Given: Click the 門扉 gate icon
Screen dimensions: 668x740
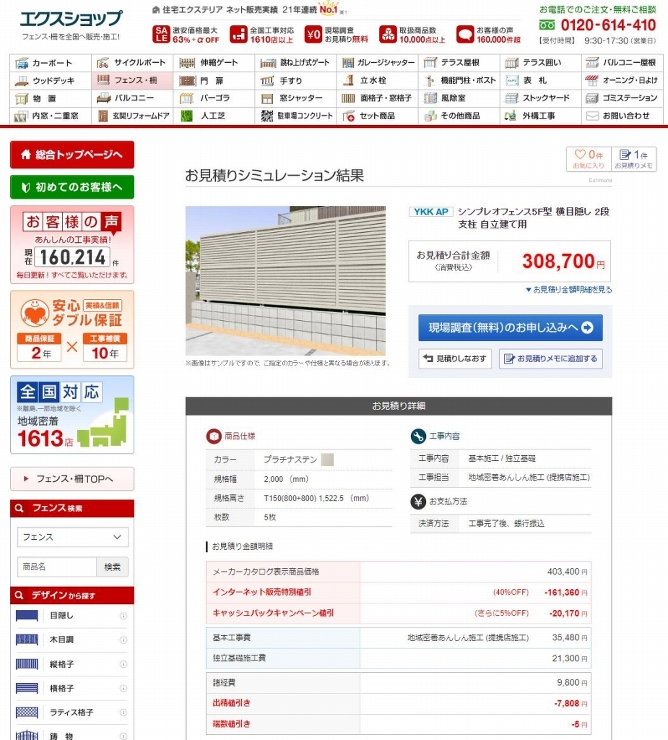Looking at the screenshot, I should coord(187,81).
